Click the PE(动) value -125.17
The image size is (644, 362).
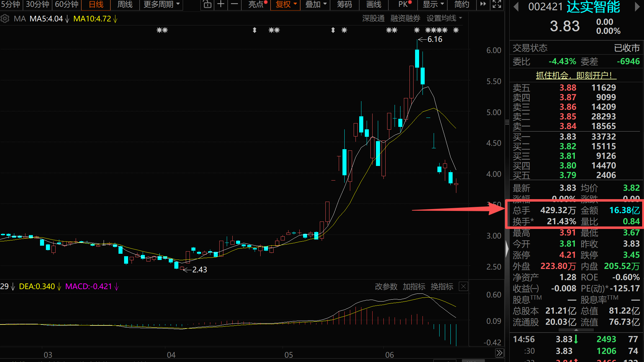624,288
